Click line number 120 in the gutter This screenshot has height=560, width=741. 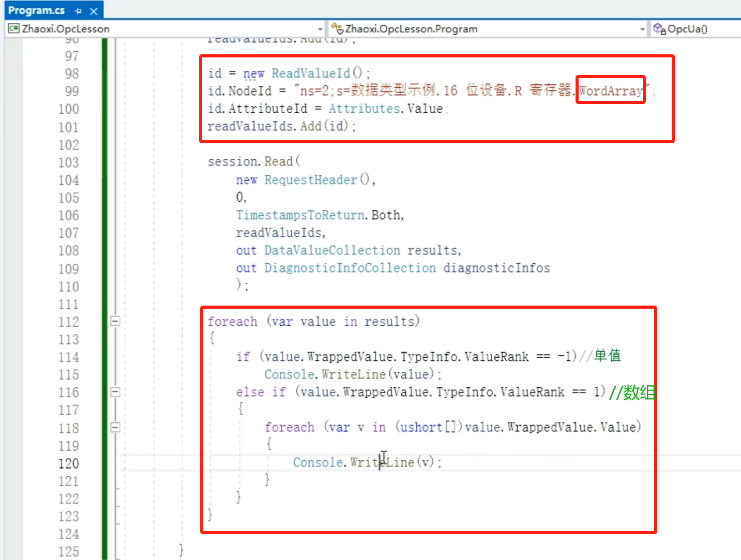point(69,463)
